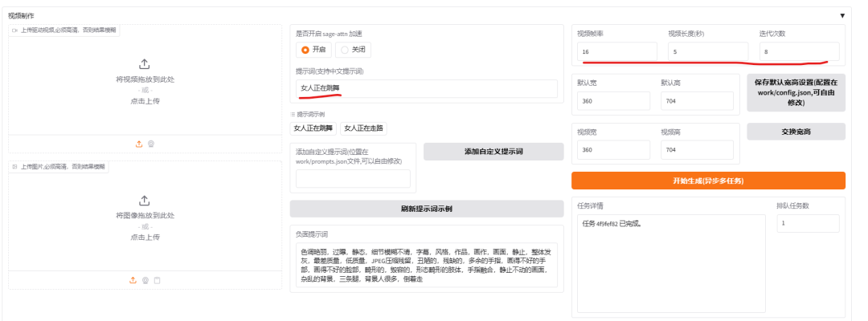Click the orange 开始生成(异步多任务) button
Screen dimensions: 868x321
(709, 181)
